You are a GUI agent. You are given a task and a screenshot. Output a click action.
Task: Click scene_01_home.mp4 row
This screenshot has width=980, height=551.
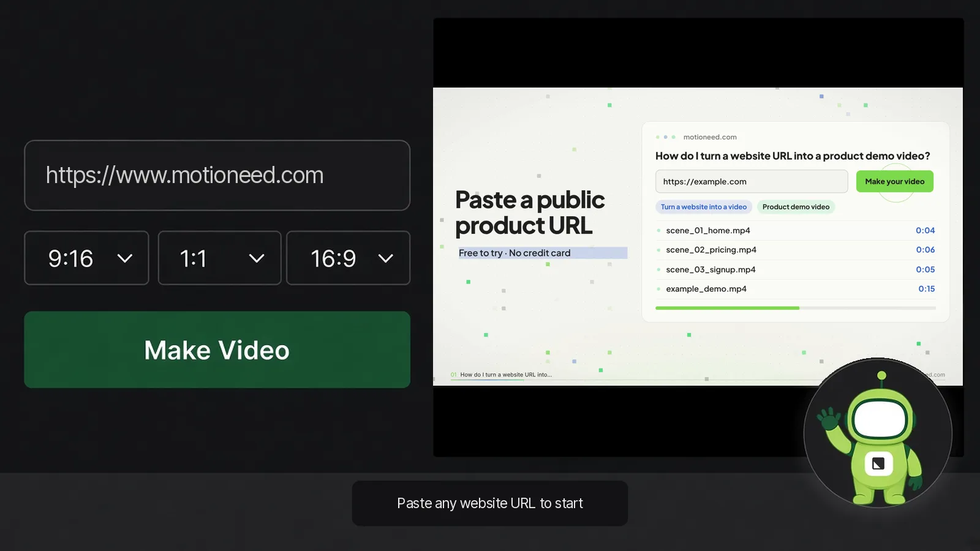[796, 230]
